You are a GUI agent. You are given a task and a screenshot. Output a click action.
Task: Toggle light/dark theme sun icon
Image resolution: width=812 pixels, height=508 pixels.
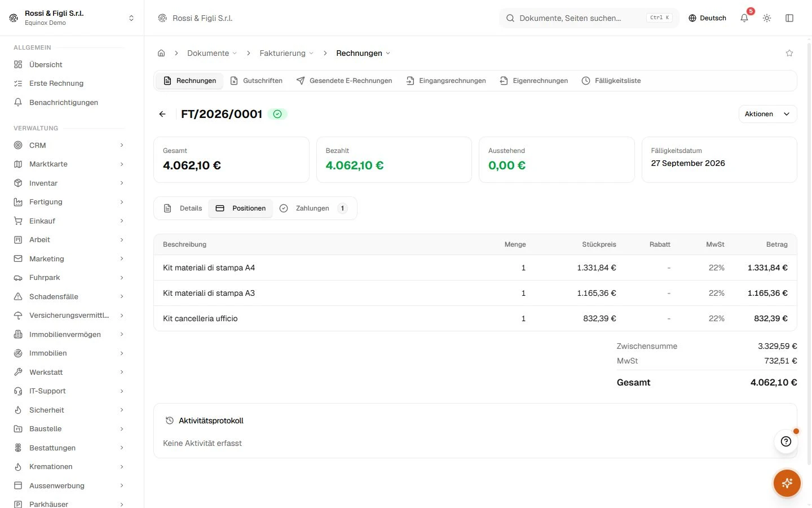tap(767, 18)
